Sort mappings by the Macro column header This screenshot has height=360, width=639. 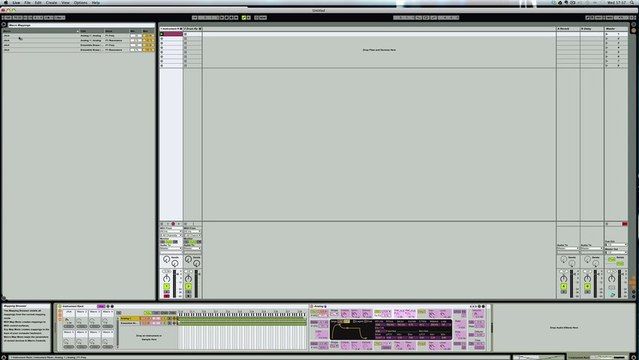coord(41,31)
